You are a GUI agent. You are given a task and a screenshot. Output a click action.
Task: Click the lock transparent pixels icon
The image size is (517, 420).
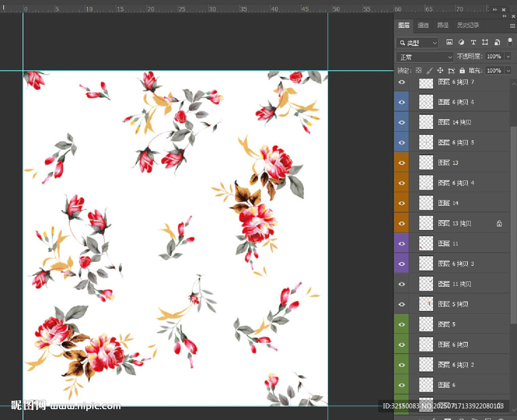coord(419,71)
